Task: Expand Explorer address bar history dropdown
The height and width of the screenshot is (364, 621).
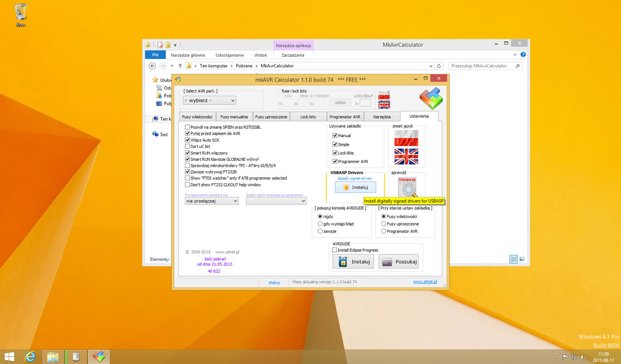Action: pyautogui.click(x=431, y=66)
